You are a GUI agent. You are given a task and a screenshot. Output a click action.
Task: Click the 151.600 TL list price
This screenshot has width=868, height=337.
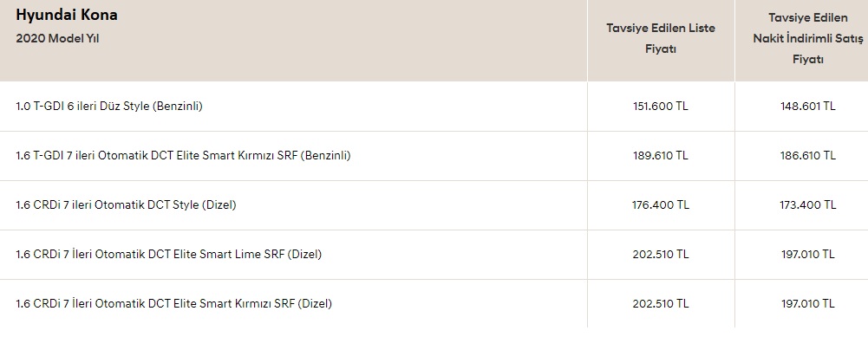click(x=661, y=107)
